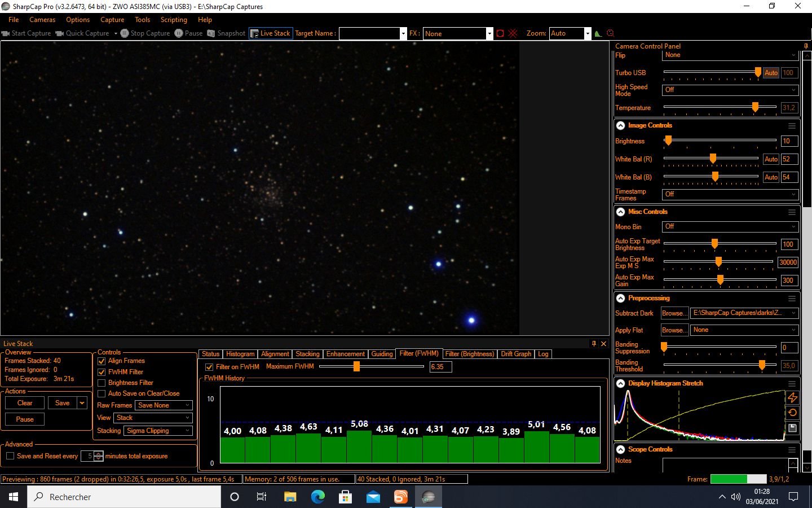The width and height of the screenshot is (812, 508).
Task: Click the Snapshot toolbar button
Action: point(226,33)
